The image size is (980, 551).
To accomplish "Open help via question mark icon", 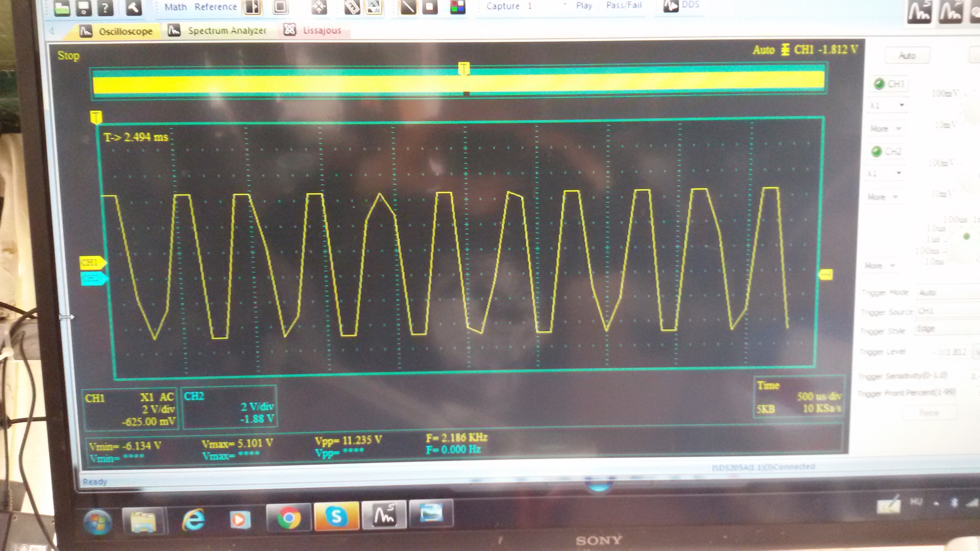I will pyautogui.click(x=105, y=7).
